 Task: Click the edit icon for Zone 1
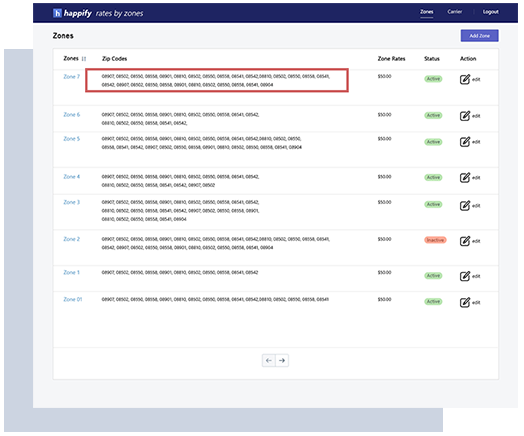(465, 276)
